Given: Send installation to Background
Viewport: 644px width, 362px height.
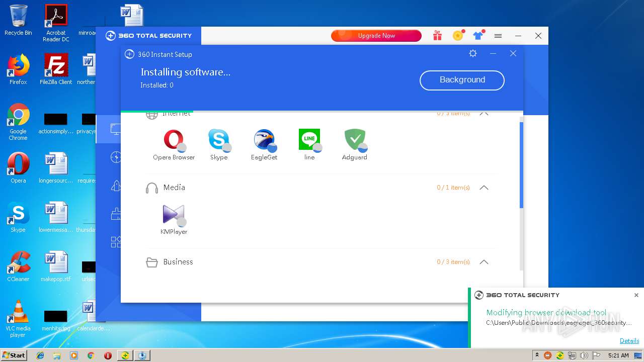Looking at the screenshot, I should (x=462, y=80).
